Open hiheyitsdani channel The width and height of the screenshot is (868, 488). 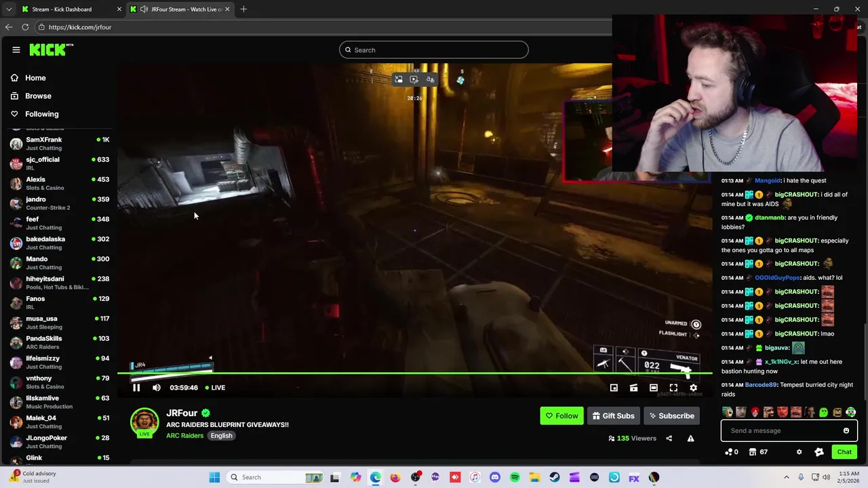pyautogui.click(x=60, y=283)
